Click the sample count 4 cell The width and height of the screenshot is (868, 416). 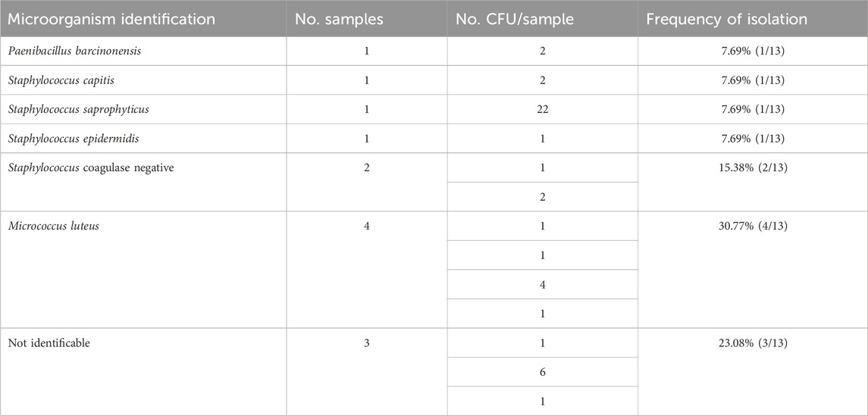(x=366, y=227)
